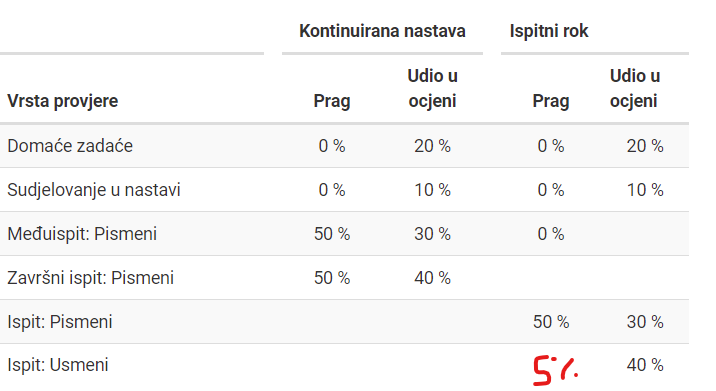
Task: Select the Domaće zadaće row label
Action: click(70, 146)
